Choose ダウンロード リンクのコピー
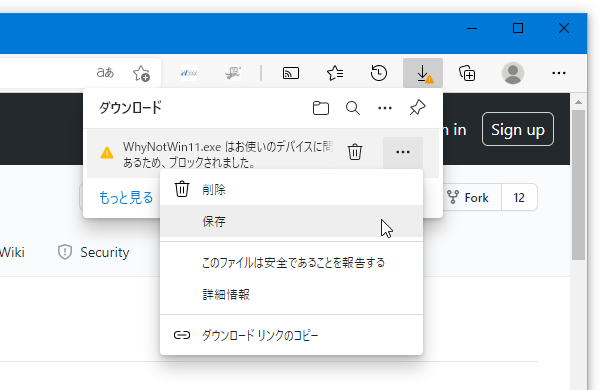The image size is (600, 390). (x=291, y=335)
